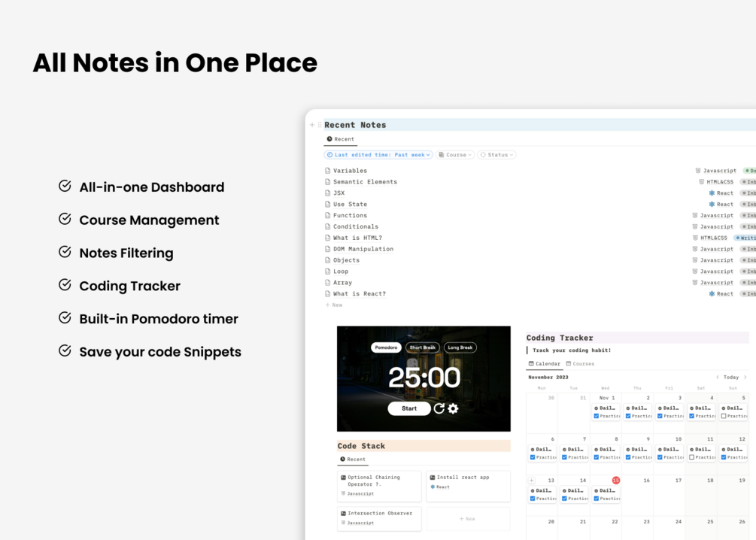Select Long Break timer mode
Image resolution: width=756 pixels, height=540 pixels.
pos(460,347)
